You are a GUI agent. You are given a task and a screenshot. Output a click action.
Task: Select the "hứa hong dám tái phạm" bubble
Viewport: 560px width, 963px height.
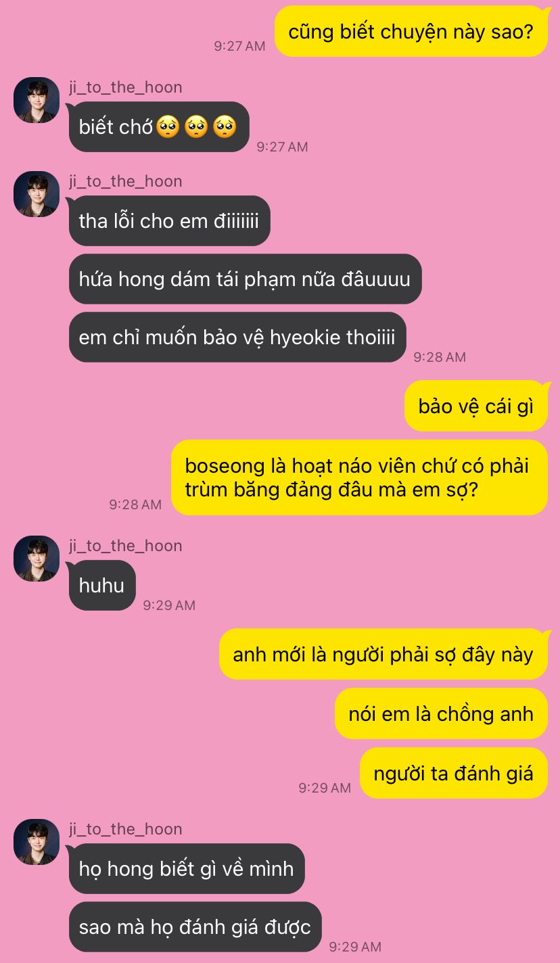pyautogui.click(x=245, y=279)
